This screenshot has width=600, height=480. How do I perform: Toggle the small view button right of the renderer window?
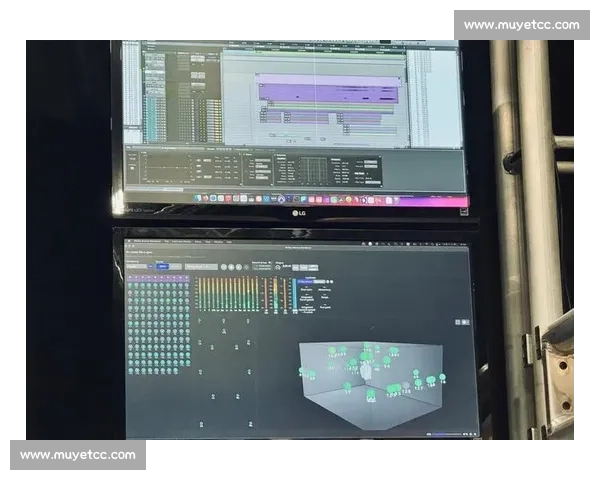click(461, 323)
